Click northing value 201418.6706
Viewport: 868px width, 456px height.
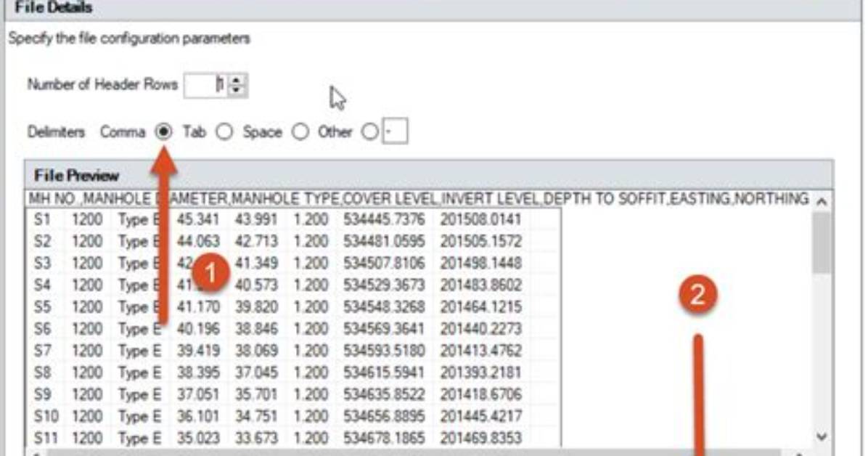(480, 394)
